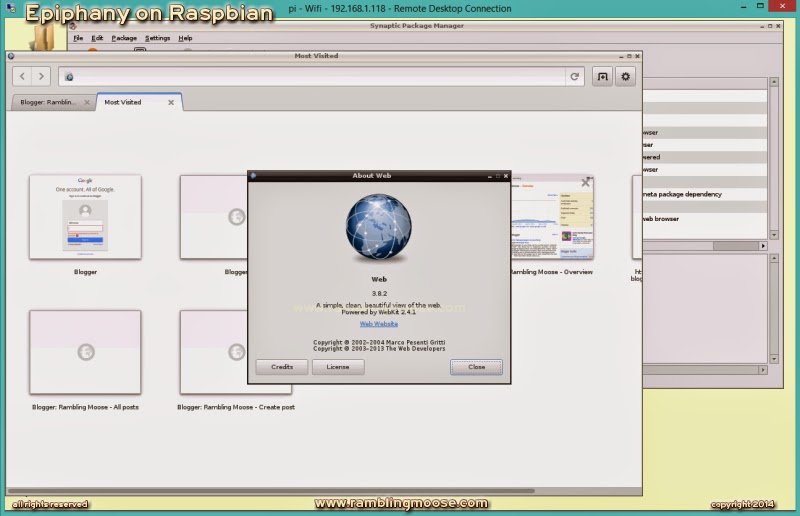800x516 pixels.
Task: Go back with the browser back arrow
Action: pyautogui.click(x=22, y=77)
